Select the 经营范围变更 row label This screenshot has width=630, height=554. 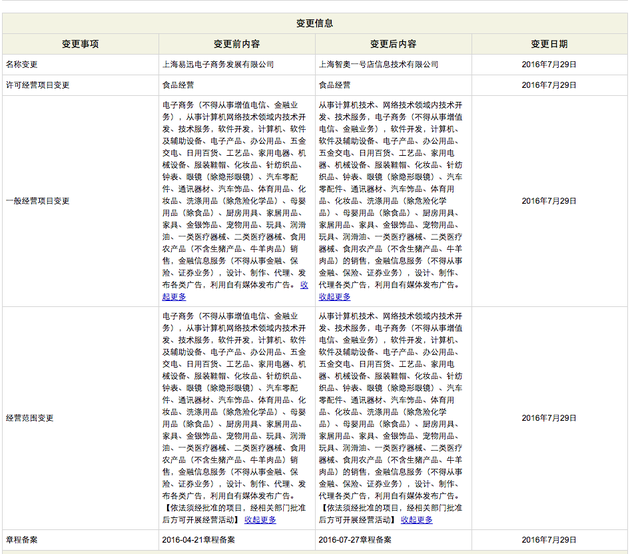(30, 418)
